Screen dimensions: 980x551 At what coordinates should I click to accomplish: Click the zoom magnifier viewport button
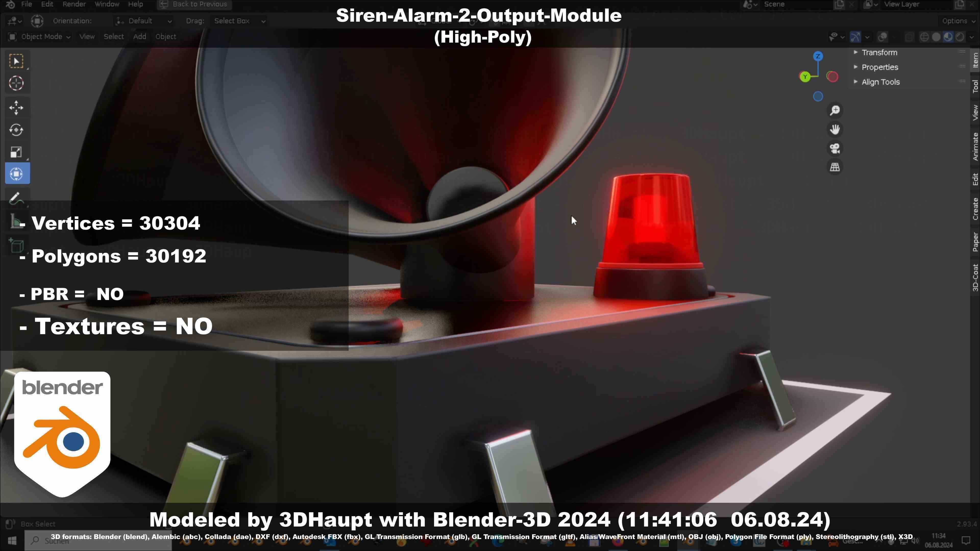[835, 111]
